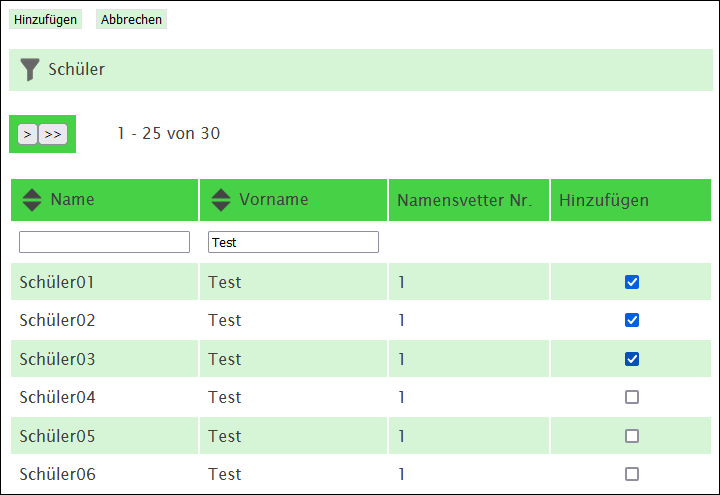Check the Hinzufügen checkbox for Schüler04
The height and width of the screenshot is (495, 720).
[x=632, y=397]
